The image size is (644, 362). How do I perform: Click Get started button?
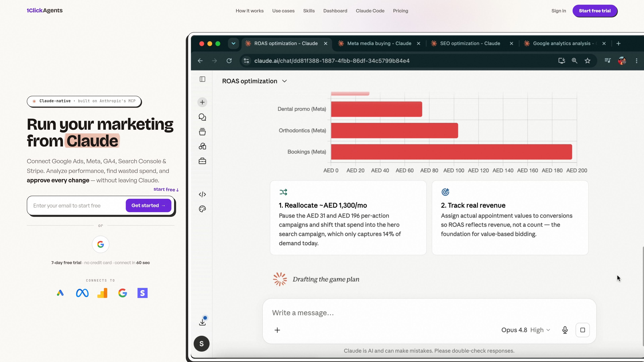click(x=148, y=205)
